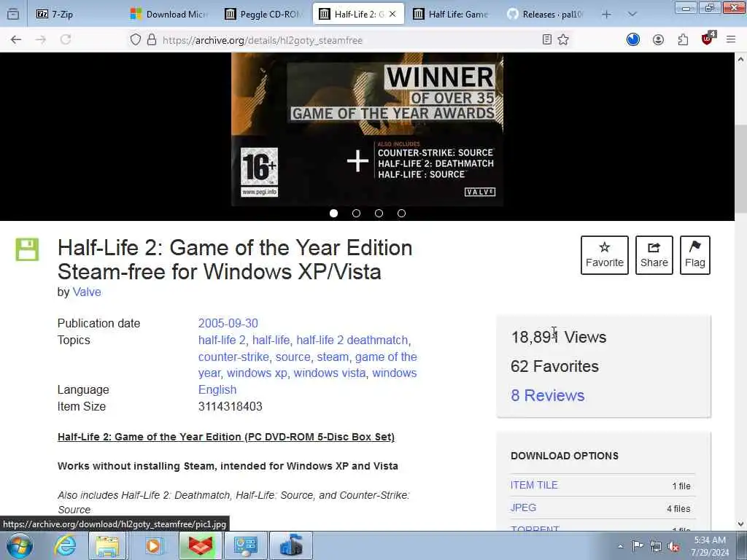Click the green floppy software icon
Screen dimensions: 747x560
click(x=27, y=249)
